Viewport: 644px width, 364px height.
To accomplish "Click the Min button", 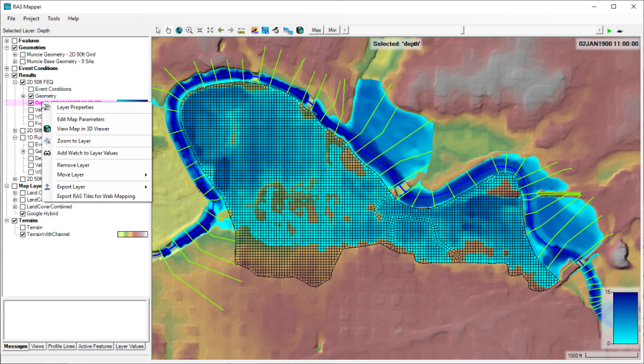I will coord(332,30).
